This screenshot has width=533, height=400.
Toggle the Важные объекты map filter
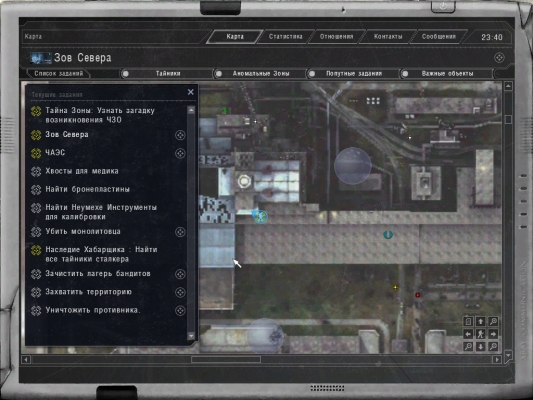click(405, 74)
